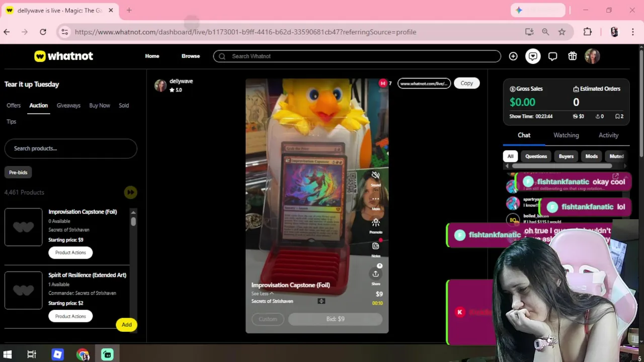Viewport: 644px width, 362px height.
Task: Filter chat to Mods
Action: 591,156
